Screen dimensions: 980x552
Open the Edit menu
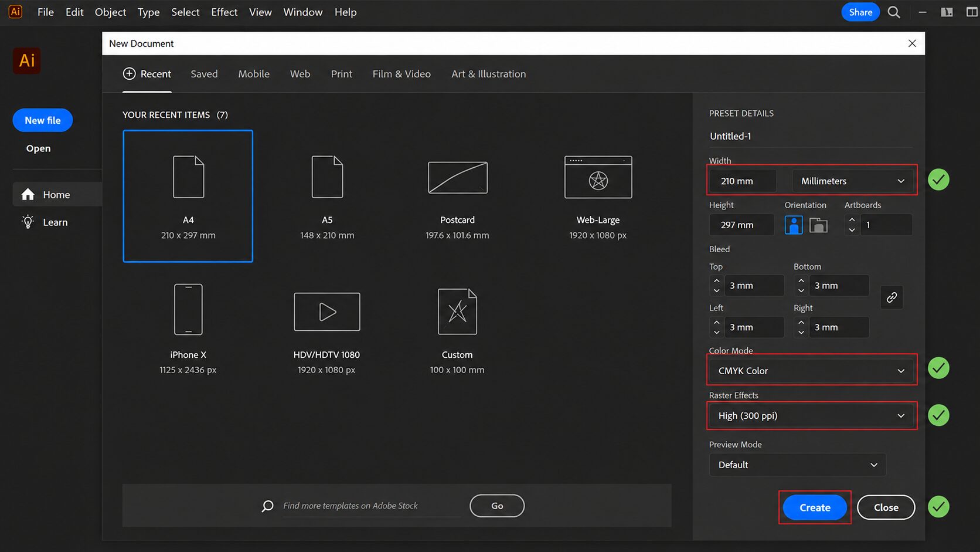74,12
